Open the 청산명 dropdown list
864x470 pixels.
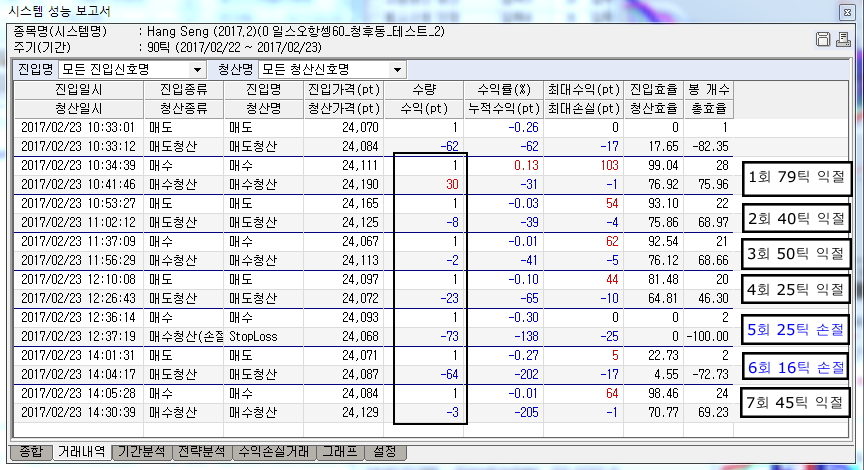click(398, 70)
